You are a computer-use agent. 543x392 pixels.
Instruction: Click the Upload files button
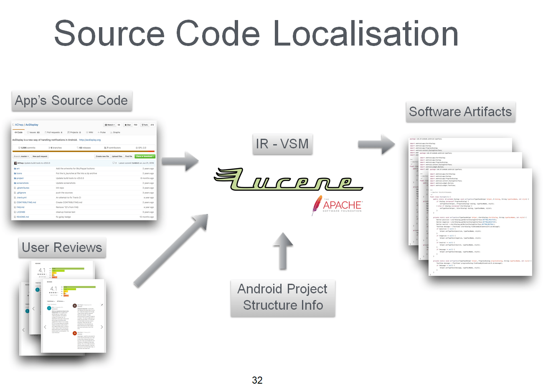(117, 156)
